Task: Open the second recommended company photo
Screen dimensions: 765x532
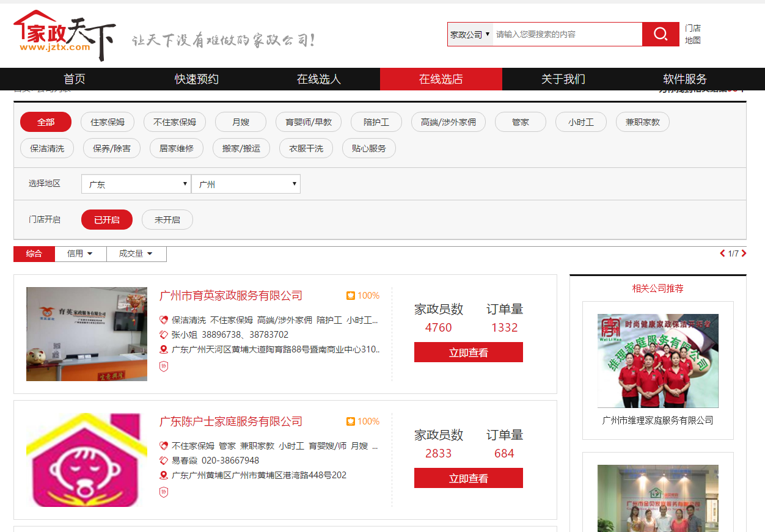Action: 658,498
